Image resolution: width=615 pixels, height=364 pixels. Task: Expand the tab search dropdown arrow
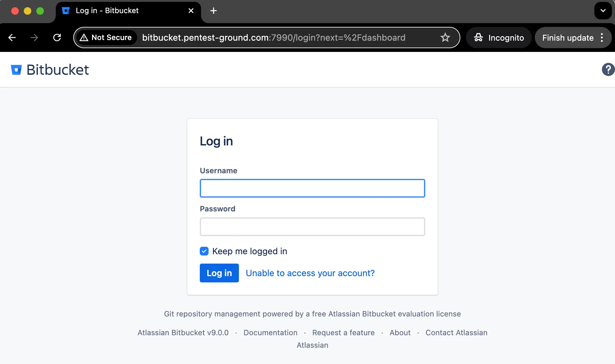(603, 11)
